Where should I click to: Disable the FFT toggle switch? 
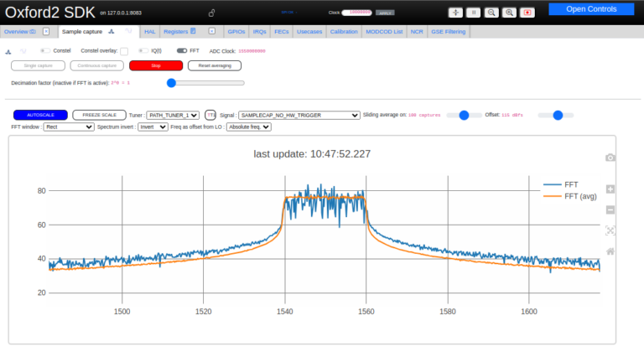[x=182, y=50]
